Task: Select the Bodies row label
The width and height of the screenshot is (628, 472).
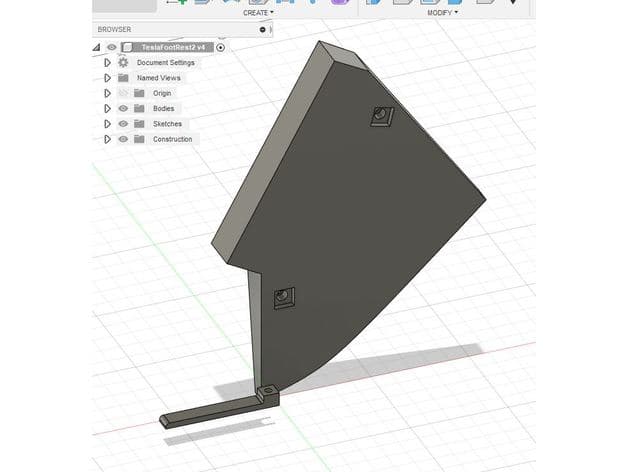Action: pyautogui.click(x=163, y=108)
